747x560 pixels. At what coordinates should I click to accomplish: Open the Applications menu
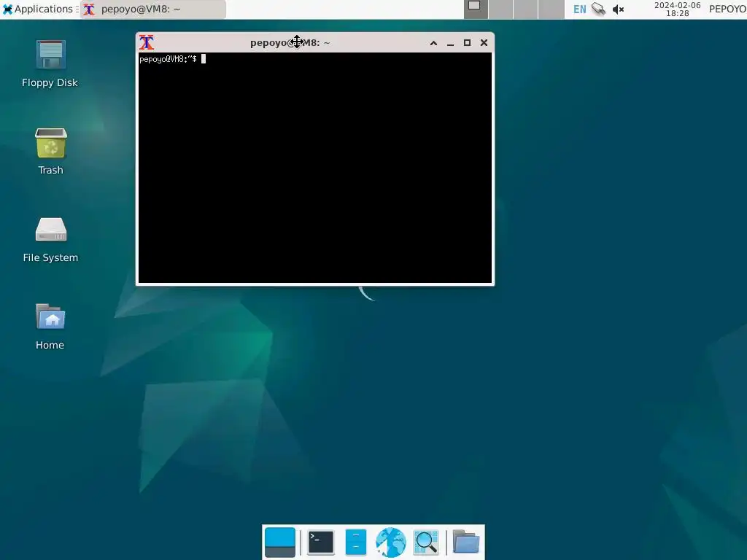[x=39, y=9]
